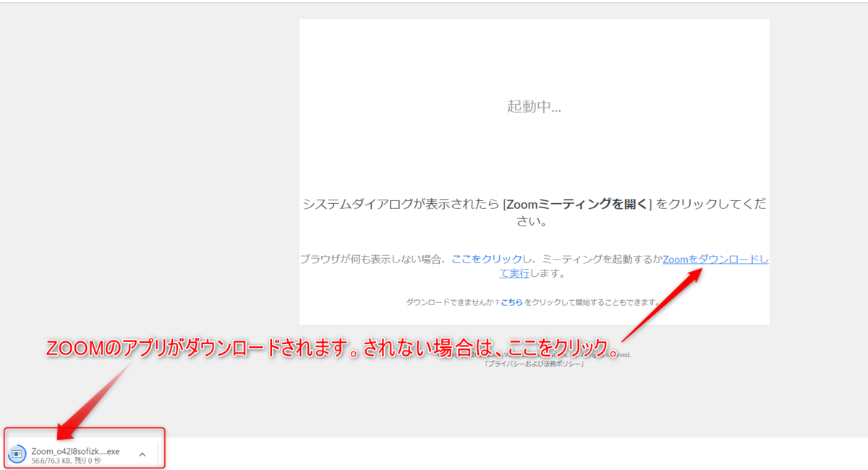This screenshot has width=868, height=470.
Task: Click the Zoom installer file icon
Action: (16, 455)
